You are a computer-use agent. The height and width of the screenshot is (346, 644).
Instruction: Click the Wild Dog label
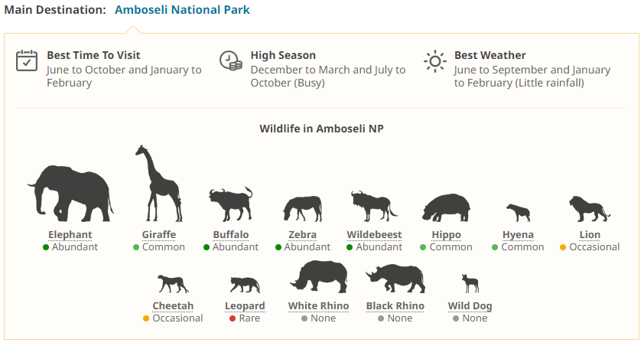coord(470,305)
